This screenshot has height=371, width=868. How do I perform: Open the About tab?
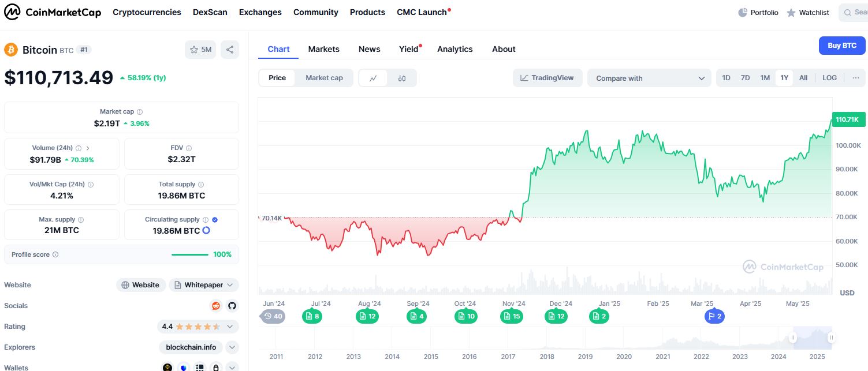click(504, 49)
